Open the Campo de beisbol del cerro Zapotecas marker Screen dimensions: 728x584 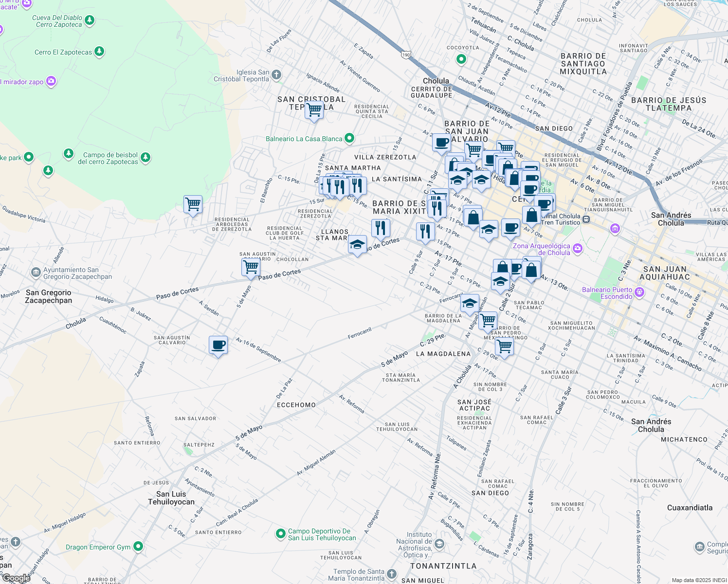coord(145,158)
